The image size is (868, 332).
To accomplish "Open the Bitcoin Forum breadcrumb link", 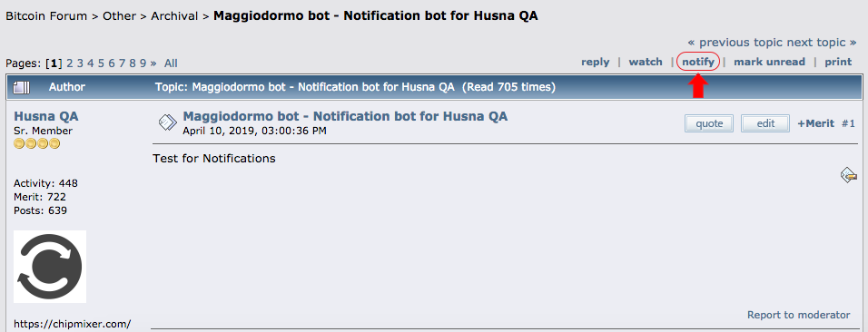I will pos(46,16).
